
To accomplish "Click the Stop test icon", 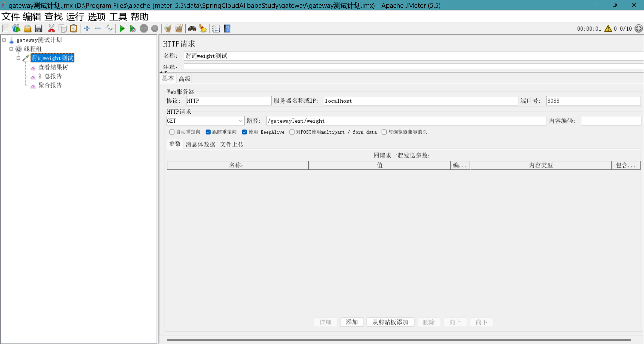I will [144, 28].
